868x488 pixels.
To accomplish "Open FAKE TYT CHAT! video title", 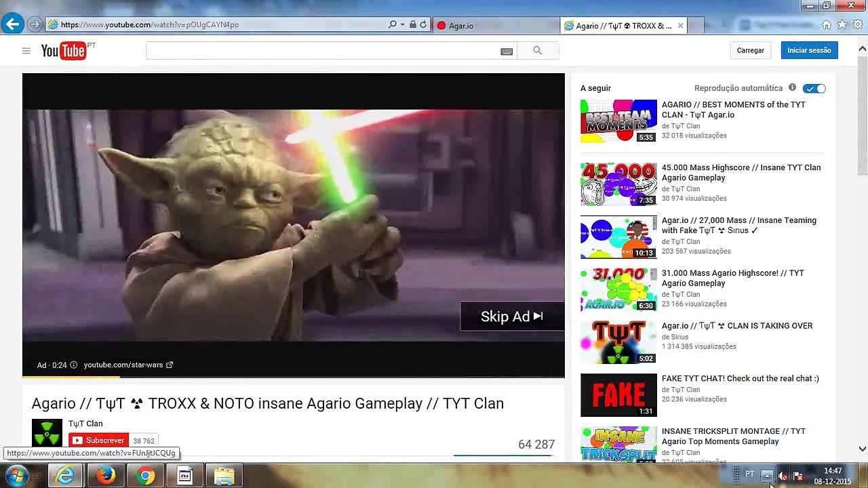I will [x=741, y=379].
